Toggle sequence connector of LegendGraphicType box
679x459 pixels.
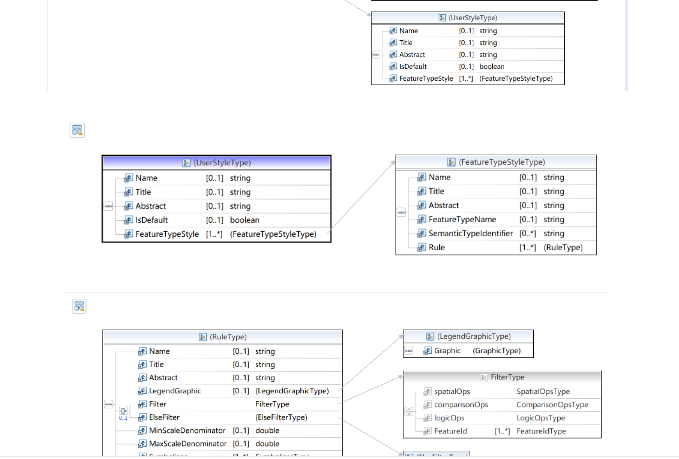click(x=409, y=351)
